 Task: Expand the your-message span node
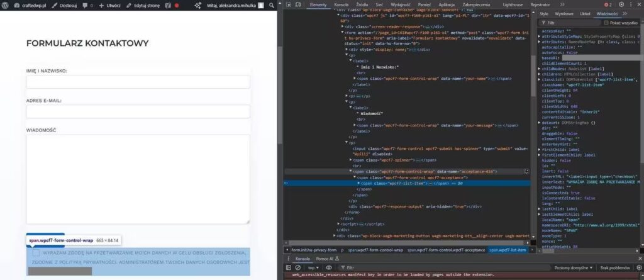click(x=355, y=125)
